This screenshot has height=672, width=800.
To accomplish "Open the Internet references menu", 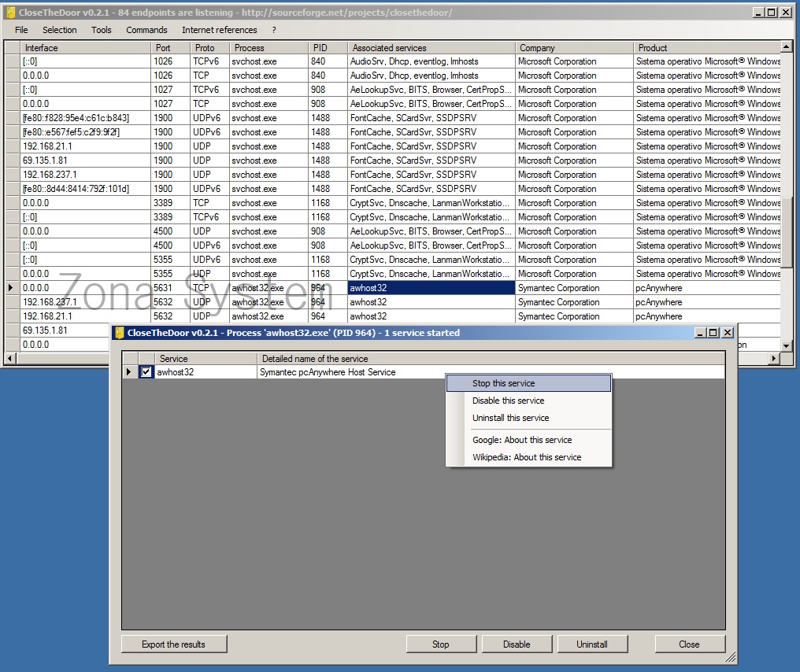I will (x=220, y=30).
